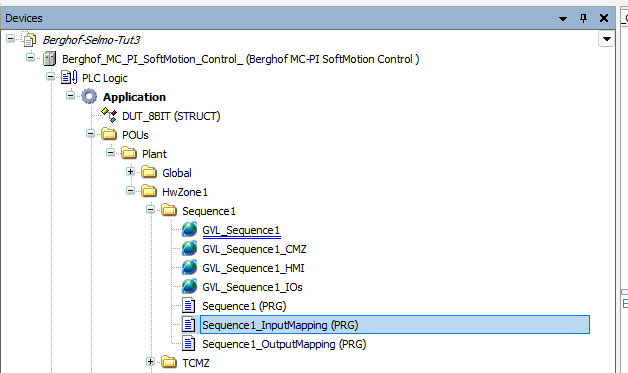The height and width of the screenshot is (373, 628).
Task: Click the POUs folder icon
Action: (109, 134)
